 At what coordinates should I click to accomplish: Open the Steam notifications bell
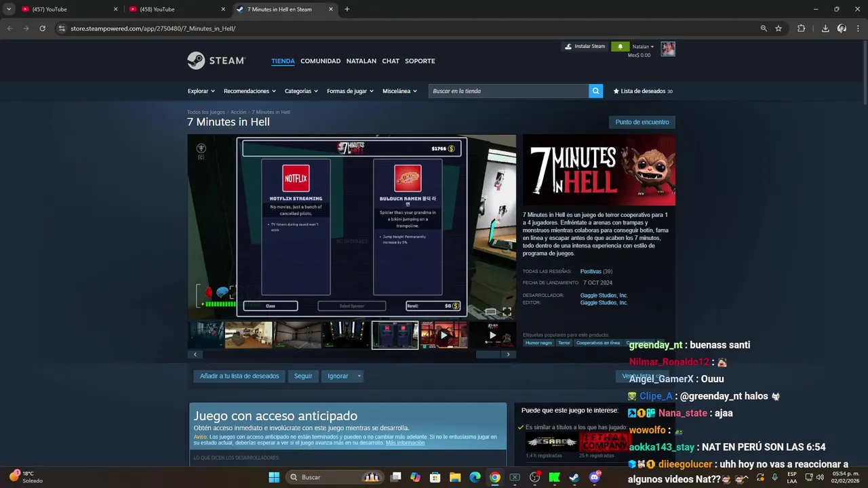coord(619,47)
